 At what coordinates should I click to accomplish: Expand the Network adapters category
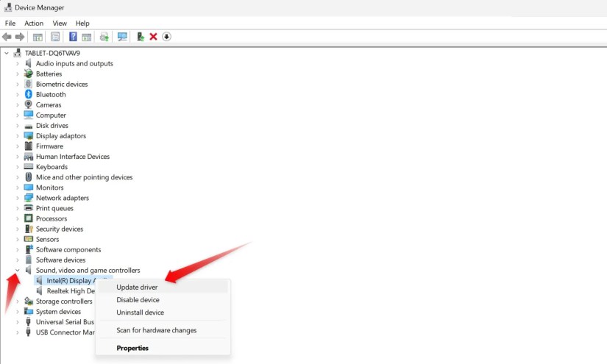[18, 198]
